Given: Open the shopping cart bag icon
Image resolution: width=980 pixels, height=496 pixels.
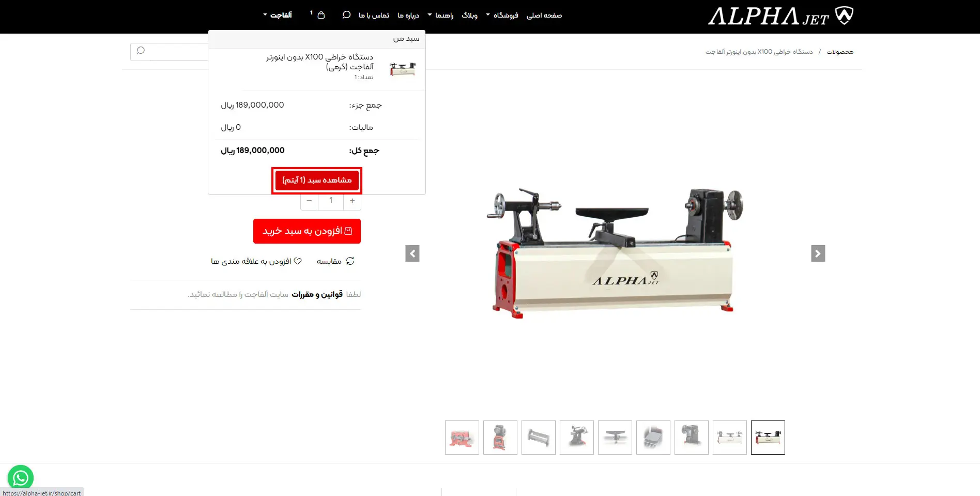Looking at the screenshot, I should pos(321,15).
